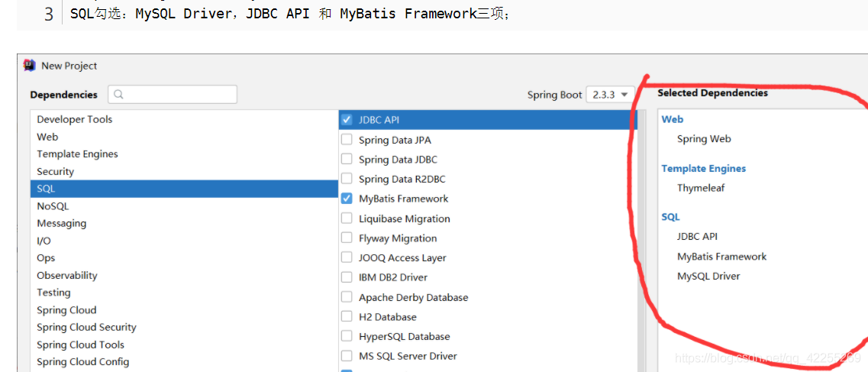868x372 pixels.
Task: Check the Spring Data JPA checkbox
Action: (347, 140)
